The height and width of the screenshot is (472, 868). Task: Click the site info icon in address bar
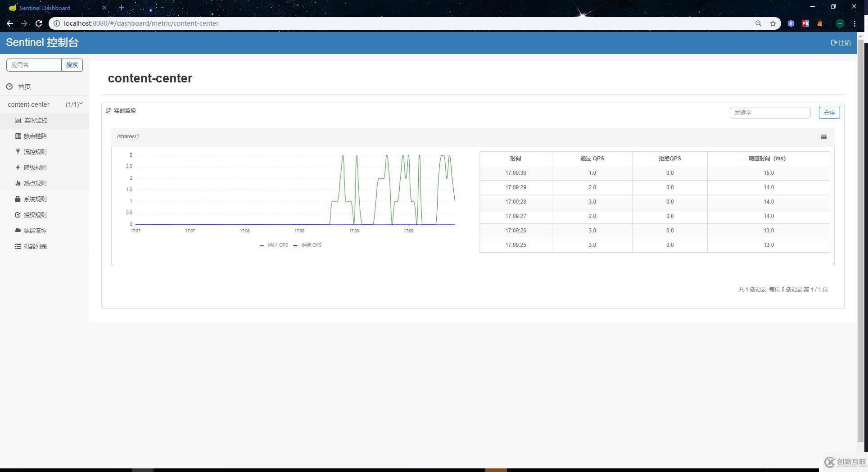tap(57, 23)
